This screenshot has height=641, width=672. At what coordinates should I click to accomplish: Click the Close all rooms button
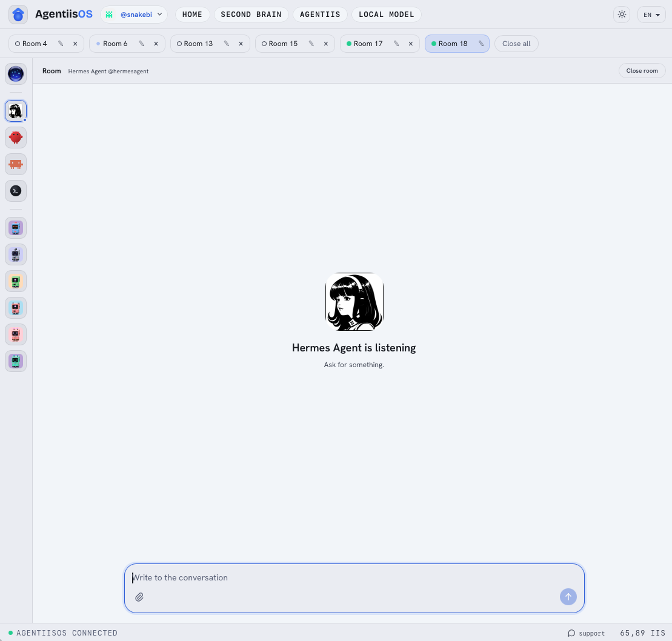point(516,44)
